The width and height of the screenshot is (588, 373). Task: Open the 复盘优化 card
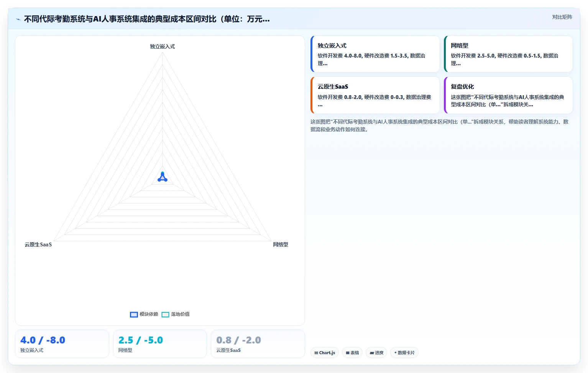(508, 95)
